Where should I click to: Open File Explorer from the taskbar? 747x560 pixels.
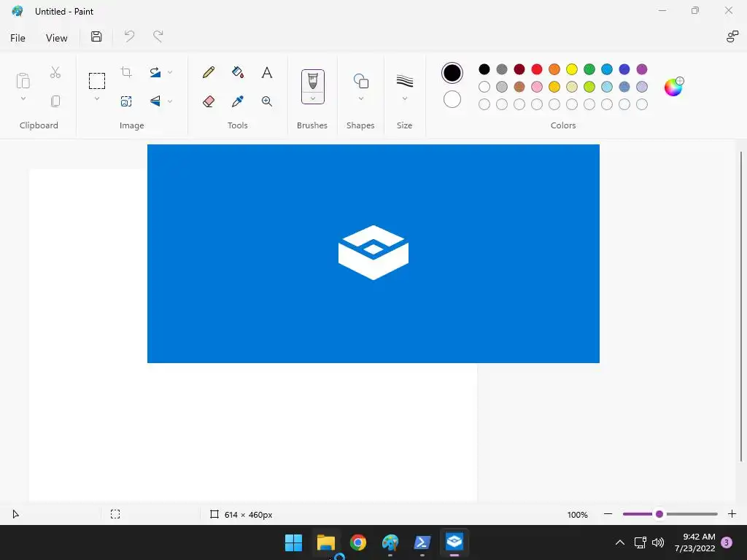(x=326, y=542)
